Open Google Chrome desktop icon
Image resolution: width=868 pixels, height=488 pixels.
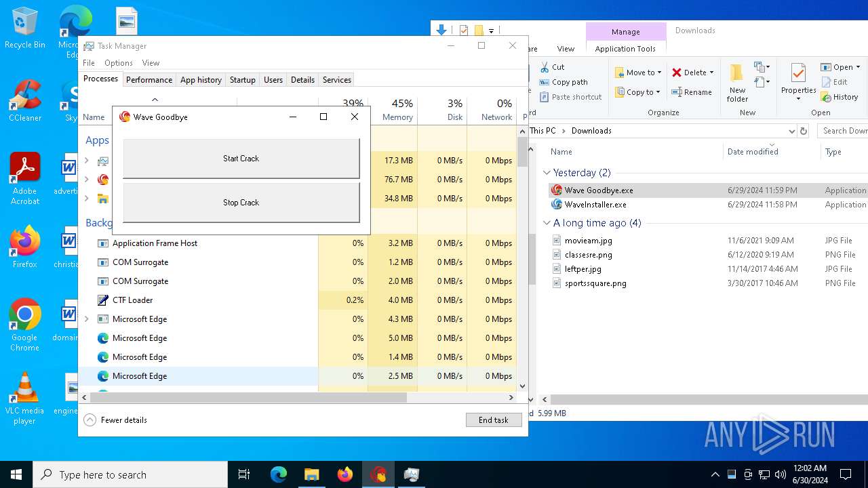[x=25, y=325]
